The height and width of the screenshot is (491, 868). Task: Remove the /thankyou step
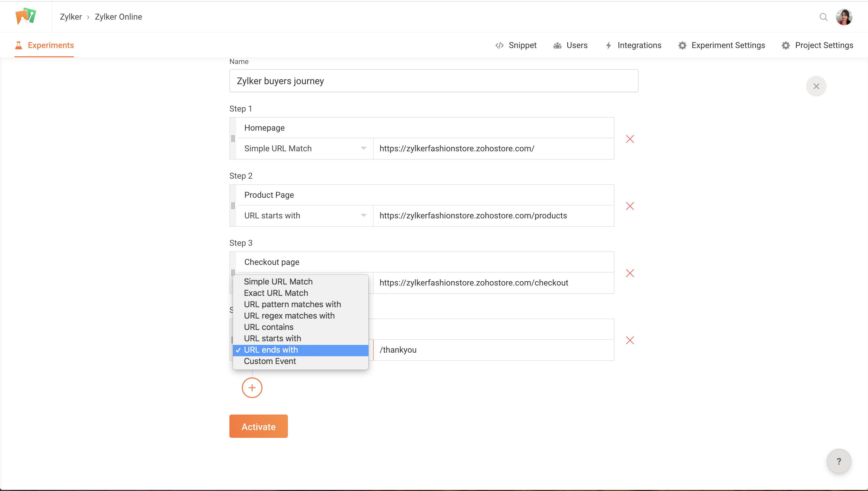[x=630, y=340]
